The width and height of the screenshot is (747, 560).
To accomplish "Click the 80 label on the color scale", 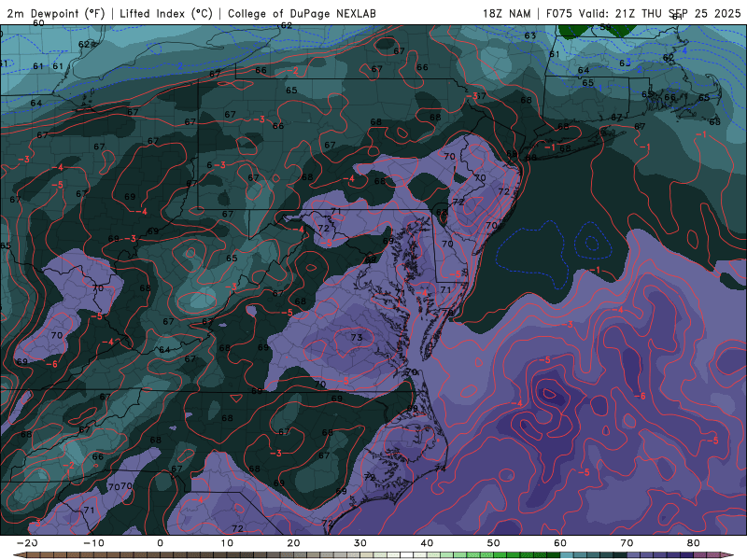I will pos(694,543).
